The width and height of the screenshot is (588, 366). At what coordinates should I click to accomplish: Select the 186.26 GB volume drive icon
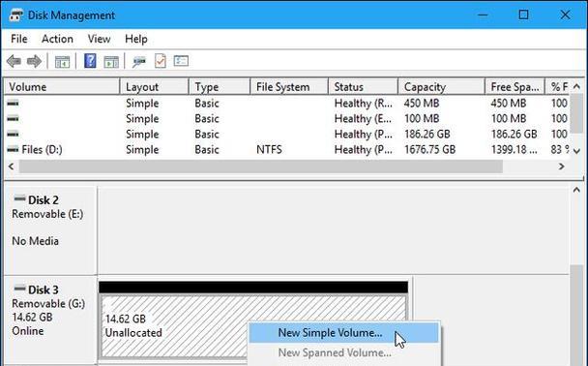[13, 134]
